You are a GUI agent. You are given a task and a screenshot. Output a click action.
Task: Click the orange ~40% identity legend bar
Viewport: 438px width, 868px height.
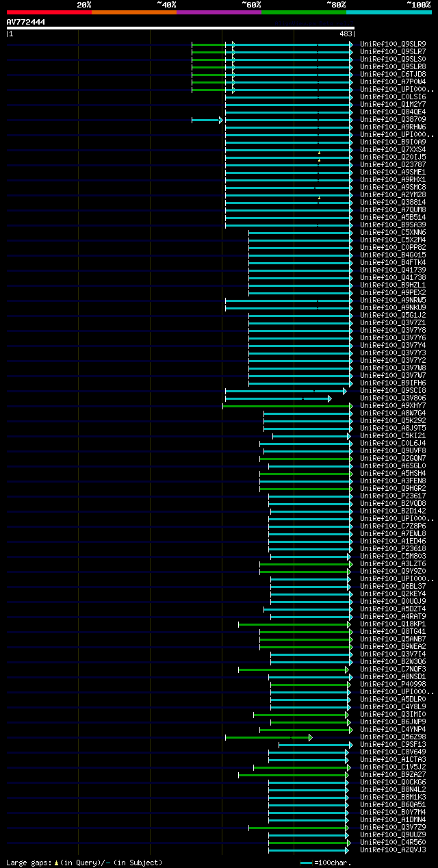134,12
